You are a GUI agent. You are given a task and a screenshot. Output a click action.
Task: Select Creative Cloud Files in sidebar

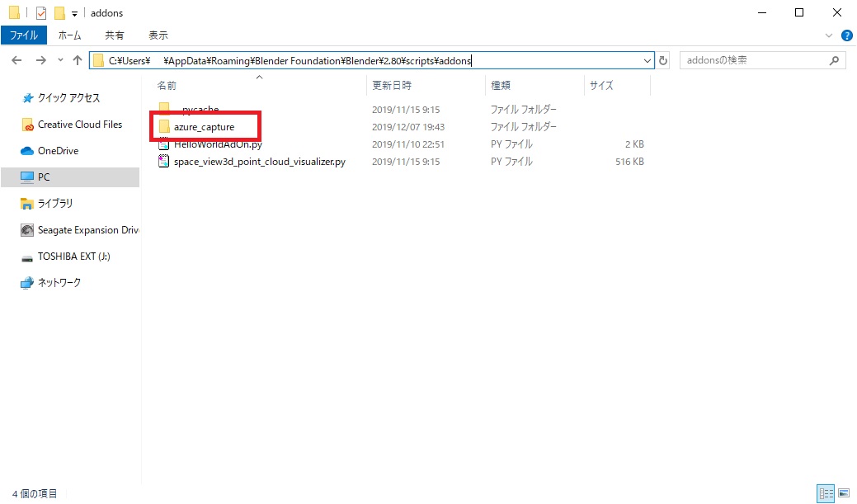[80, 125]
